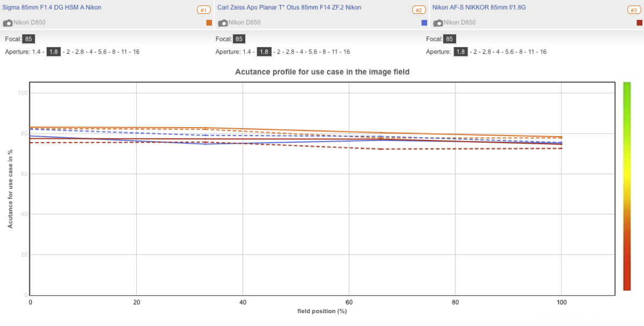Click the camera icon under the Carl Zeiss lens
The image size is (644, 326).
[223, 23]
